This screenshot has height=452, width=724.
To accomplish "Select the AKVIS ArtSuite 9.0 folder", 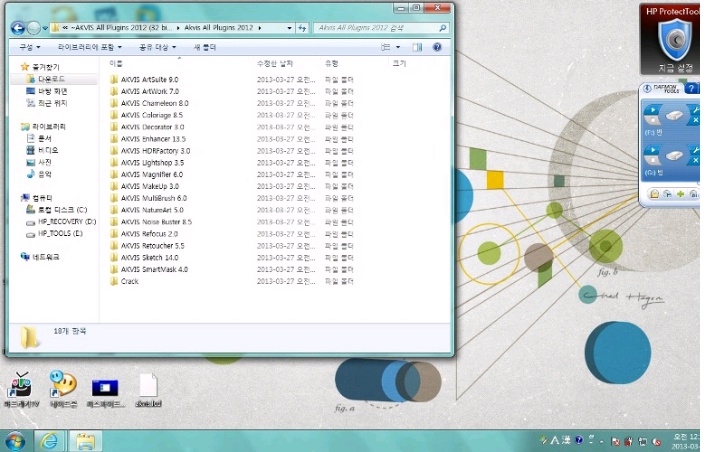I will (144, 79).
